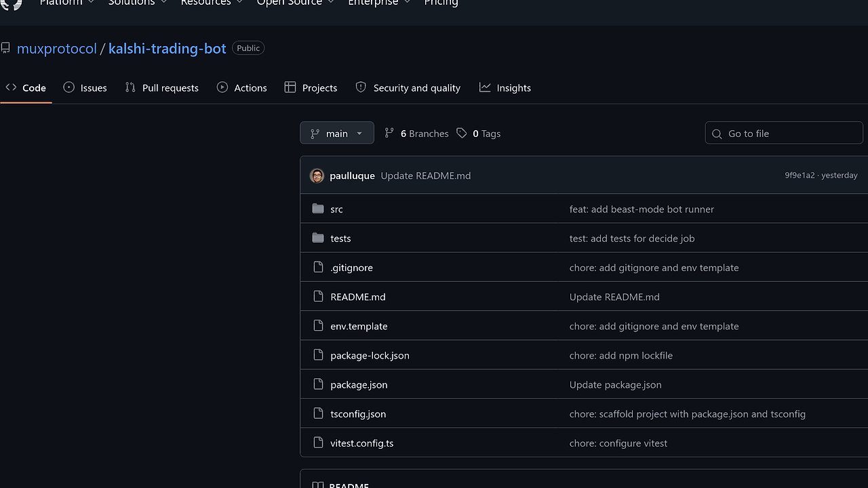
Task: Open the latest commit message Update README.md
Action: tap(426, 176)
